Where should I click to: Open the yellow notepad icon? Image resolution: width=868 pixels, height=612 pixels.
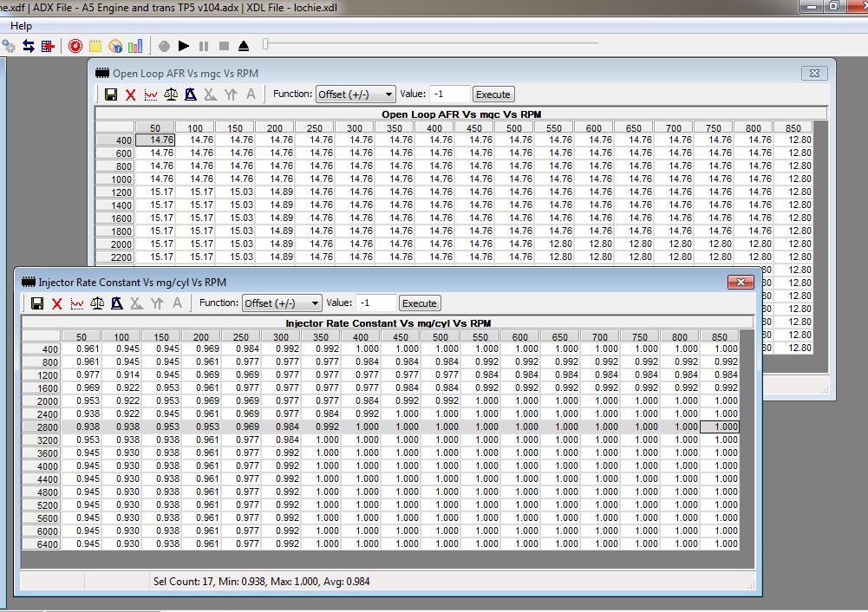[x=95, y=46]
